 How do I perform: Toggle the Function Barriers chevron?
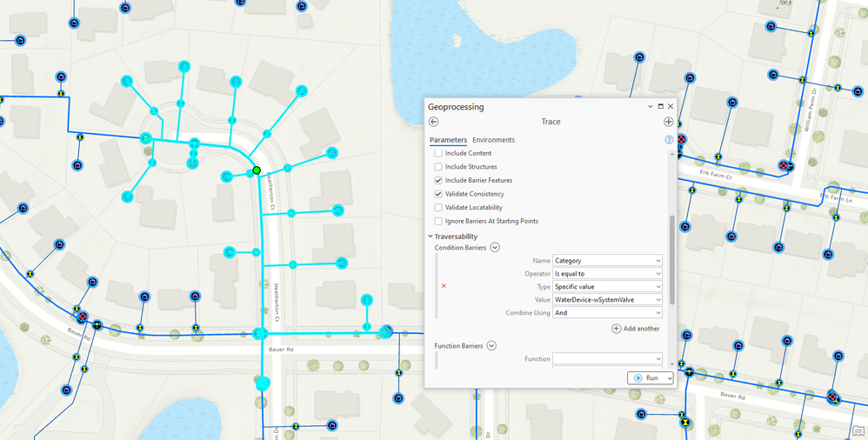pos(491,346)
